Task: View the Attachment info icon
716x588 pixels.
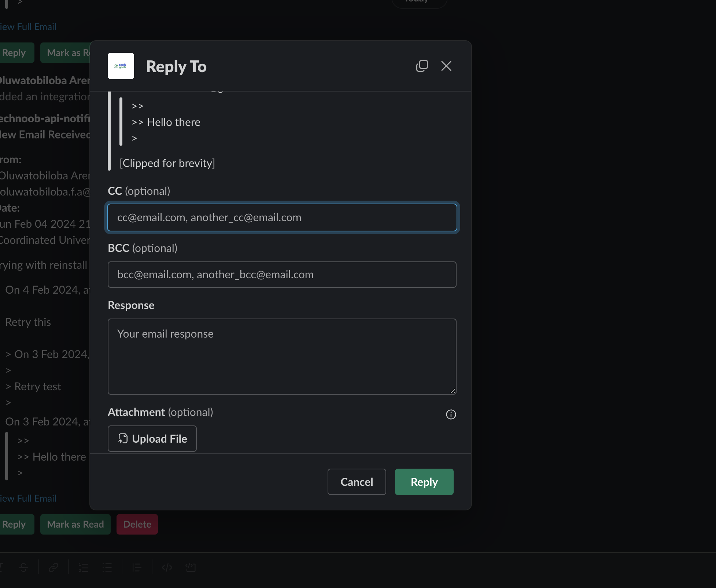Action: 450,414
